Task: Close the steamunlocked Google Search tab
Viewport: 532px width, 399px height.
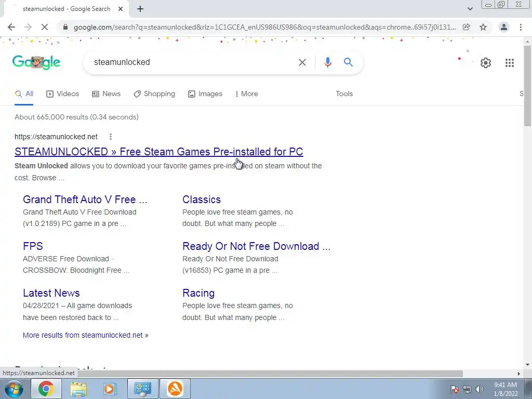Action: [x=121, y=9]
